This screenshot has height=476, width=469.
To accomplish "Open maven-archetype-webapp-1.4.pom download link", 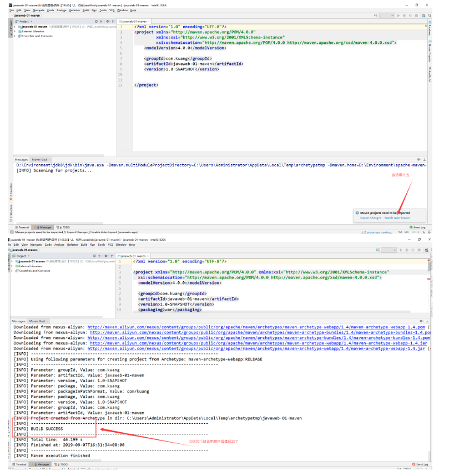I will (256, 327).
